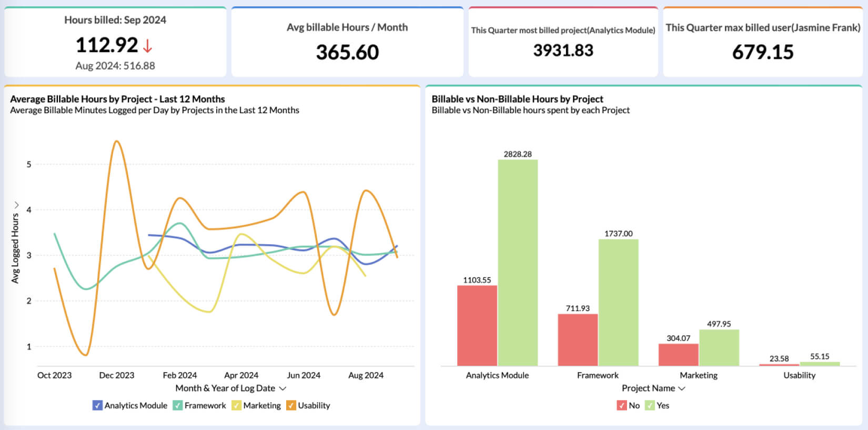Click the Usability line peak near Dec 2023
Viewport: 868px width, 430px height.
[x=117, y=141]
